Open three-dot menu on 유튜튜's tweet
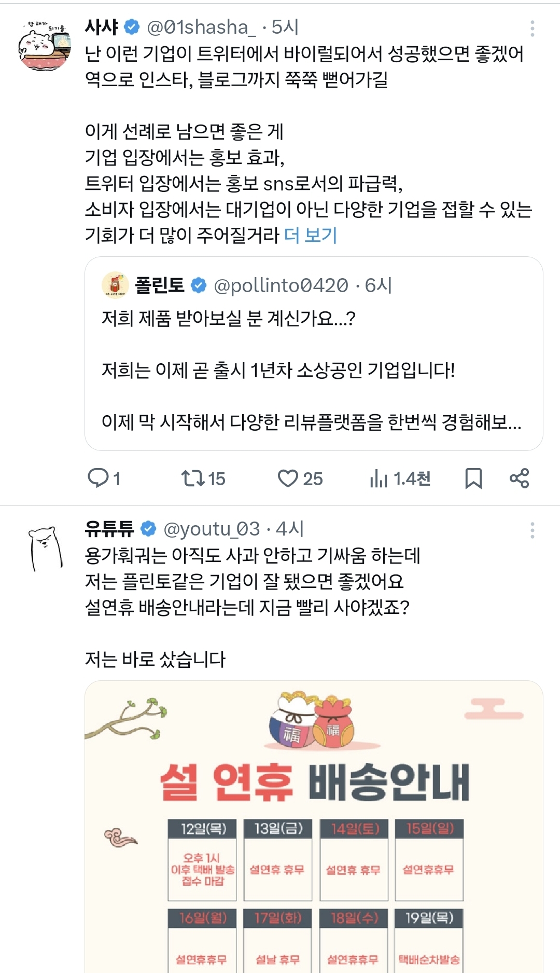 533,530
